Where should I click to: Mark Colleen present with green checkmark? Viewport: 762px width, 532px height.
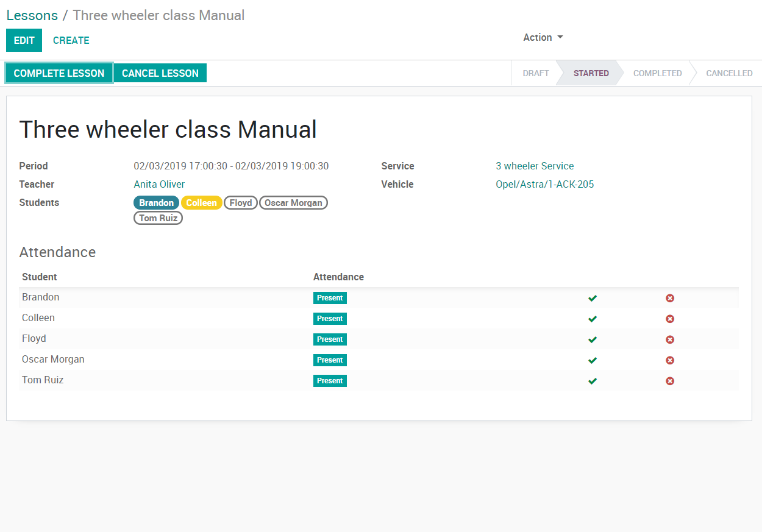(x=592, y=319)
